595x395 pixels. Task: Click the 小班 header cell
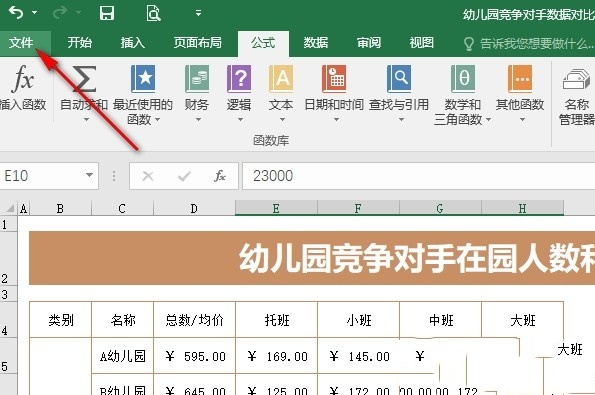[x=359, y=320]
